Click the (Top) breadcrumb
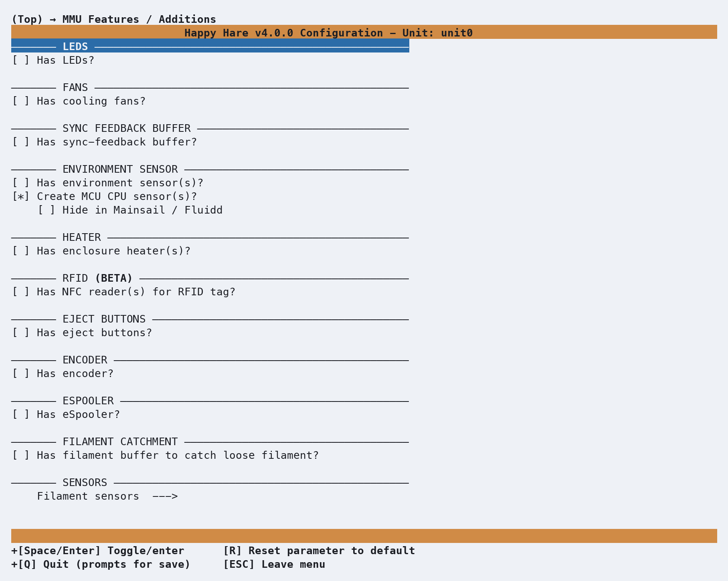 27,20
